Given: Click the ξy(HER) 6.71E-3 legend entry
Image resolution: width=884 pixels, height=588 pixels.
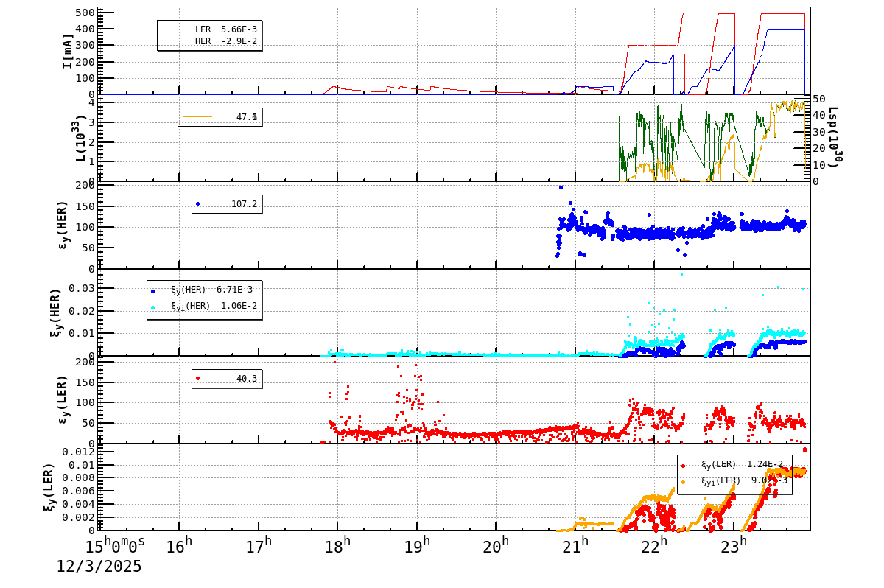Looking at the screenshot, I should (x=201, y=290).
